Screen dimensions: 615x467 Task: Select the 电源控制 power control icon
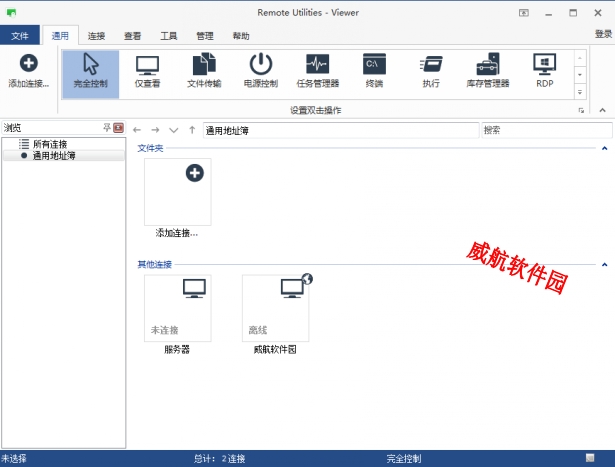tap(261, 72)
